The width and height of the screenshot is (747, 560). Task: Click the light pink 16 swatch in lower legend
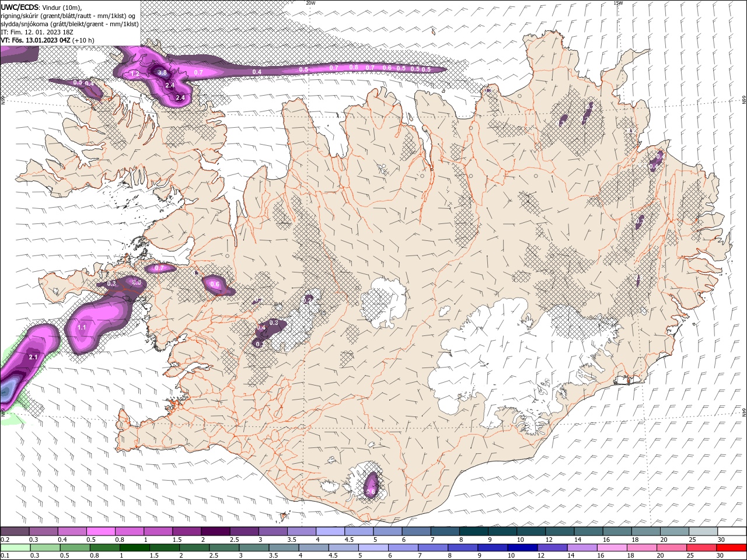point(612,548)
